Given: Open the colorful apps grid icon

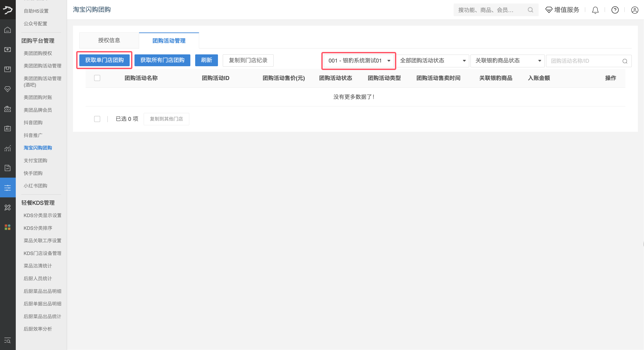Looking at the screenshot, I should click(7, 227).
